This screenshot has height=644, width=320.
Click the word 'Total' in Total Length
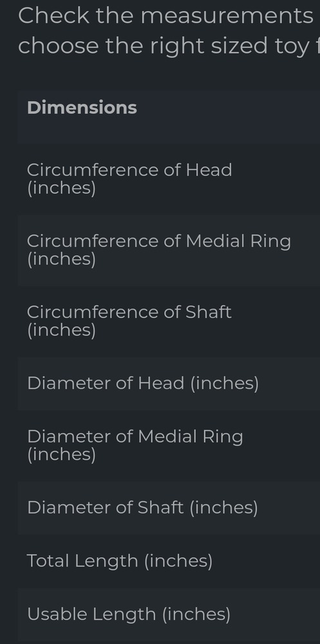(48, 561)
